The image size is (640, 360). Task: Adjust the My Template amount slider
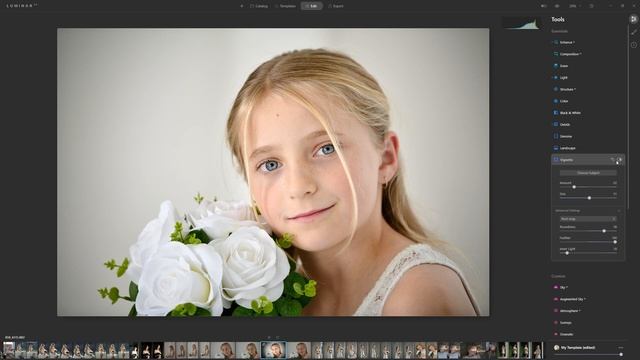tap(588, 355)
